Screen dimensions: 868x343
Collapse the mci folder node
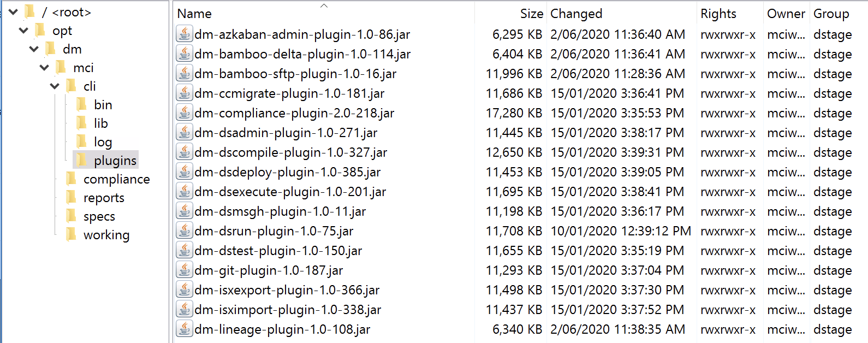[44, 68]
